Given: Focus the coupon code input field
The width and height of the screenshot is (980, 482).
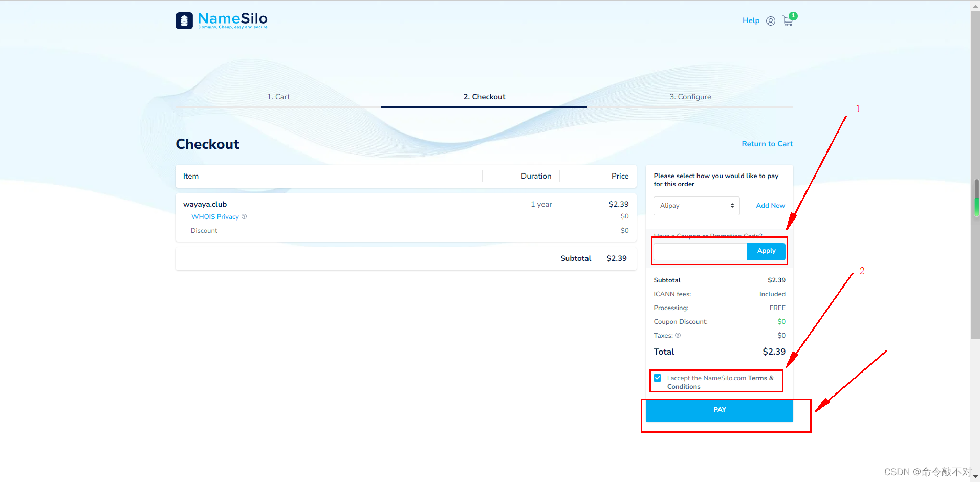Looking at the screenshot, I should (700, 251).
